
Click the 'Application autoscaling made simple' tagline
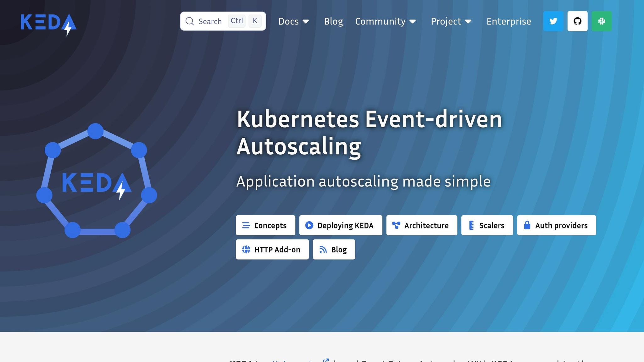pos(363,181)
